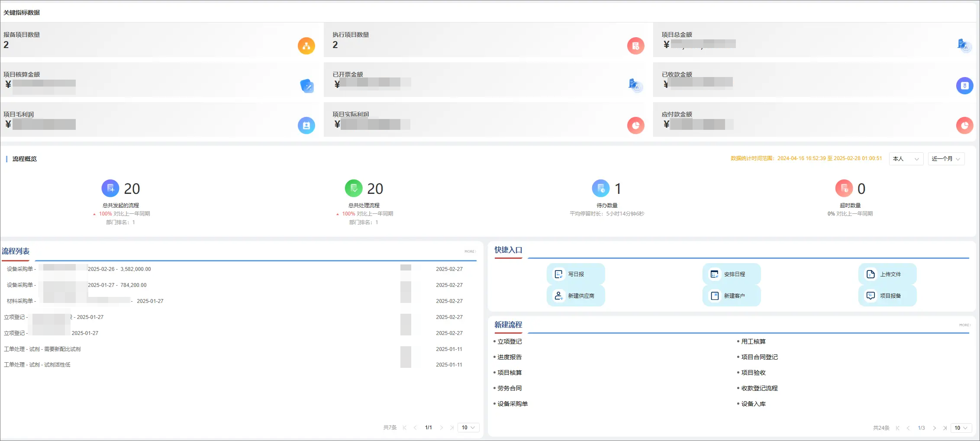Click the orange 报备项目数量 card icon
Image resolution: width=980 pixels, height=441 pixels.
pyautogui.click(x=306, y=46)
